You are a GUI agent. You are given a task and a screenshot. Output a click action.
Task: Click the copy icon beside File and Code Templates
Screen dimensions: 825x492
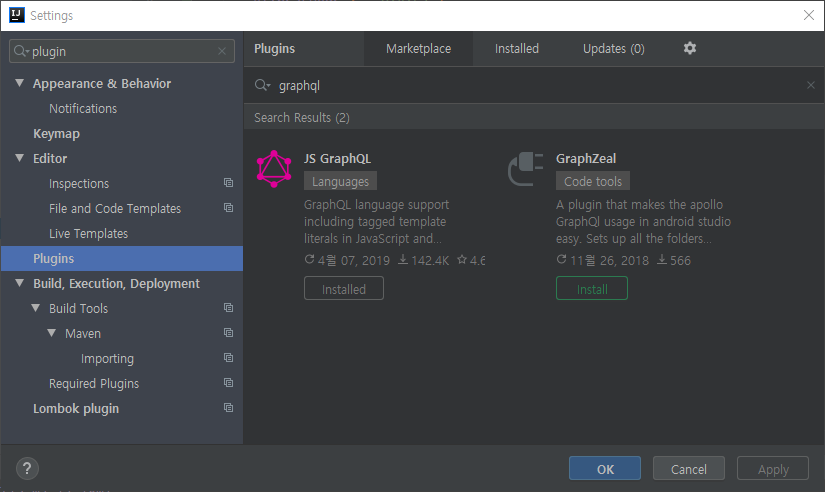tap(228, 208)
